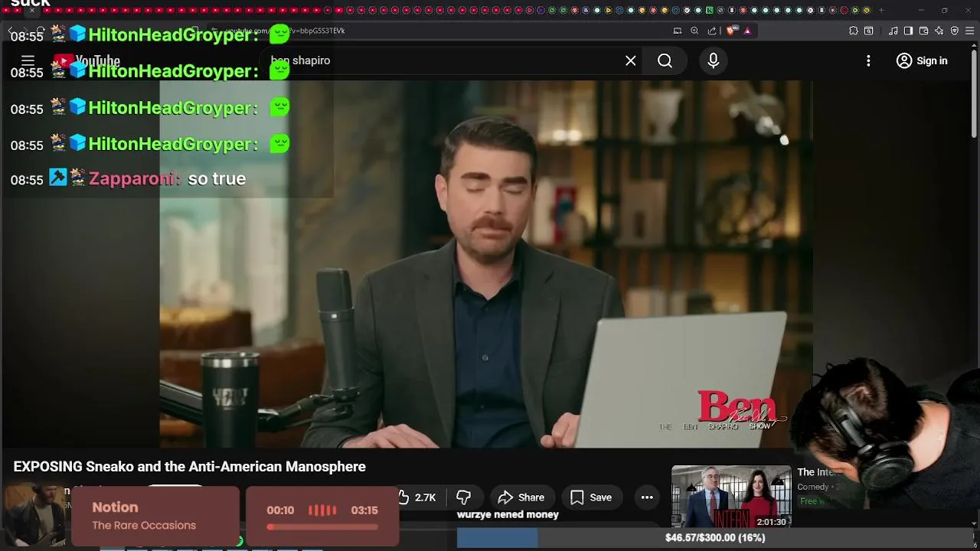The height and width of the screenshot is (551, 980).
Task: Click the 'Comedy' genre label
Action: click(x=813, y=487)
